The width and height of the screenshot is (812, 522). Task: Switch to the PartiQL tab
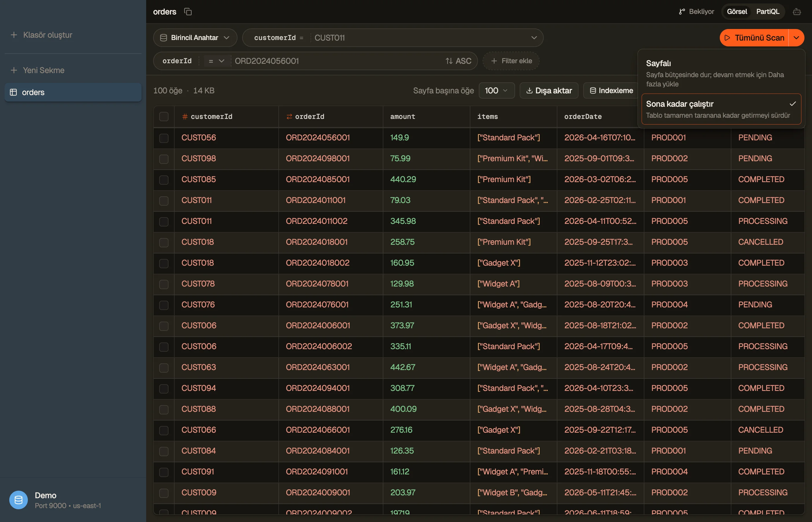point(767,12)
